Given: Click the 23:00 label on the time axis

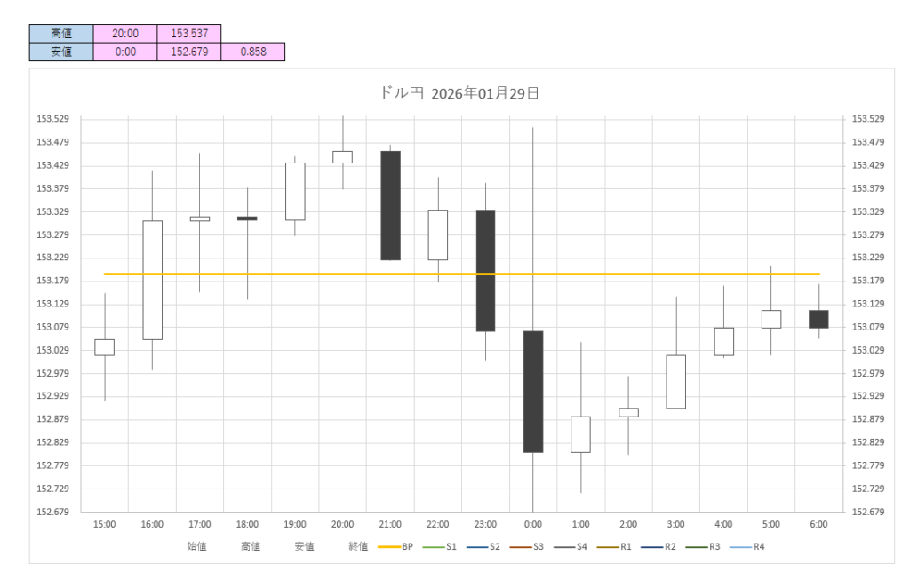Looking at the screenshot, I should tap(485, 525).
